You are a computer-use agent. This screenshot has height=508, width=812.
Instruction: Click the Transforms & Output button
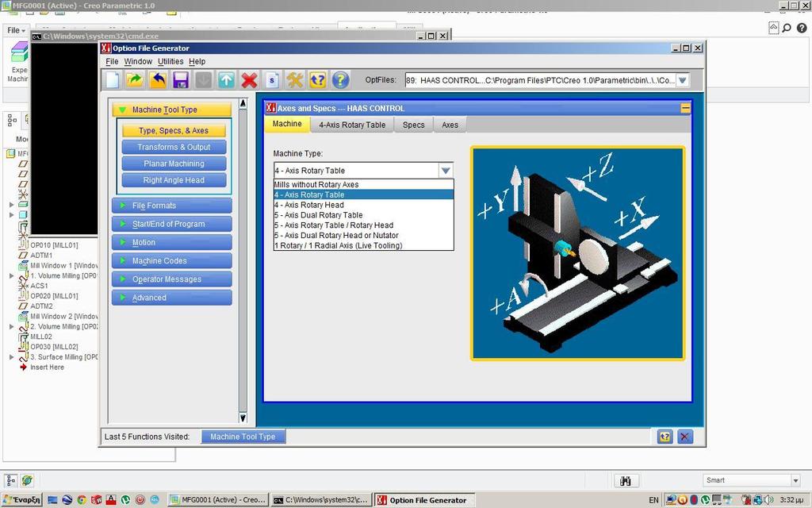tap(174, 147)
